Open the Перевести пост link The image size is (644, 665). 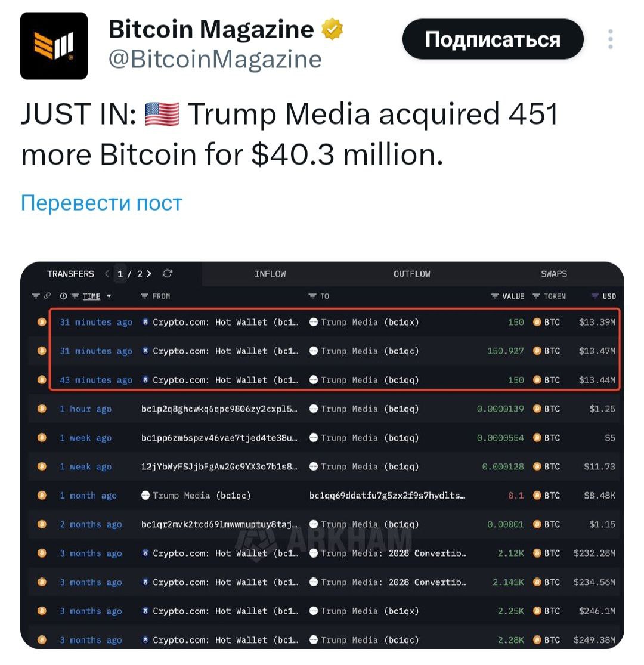tap(99, 203)
